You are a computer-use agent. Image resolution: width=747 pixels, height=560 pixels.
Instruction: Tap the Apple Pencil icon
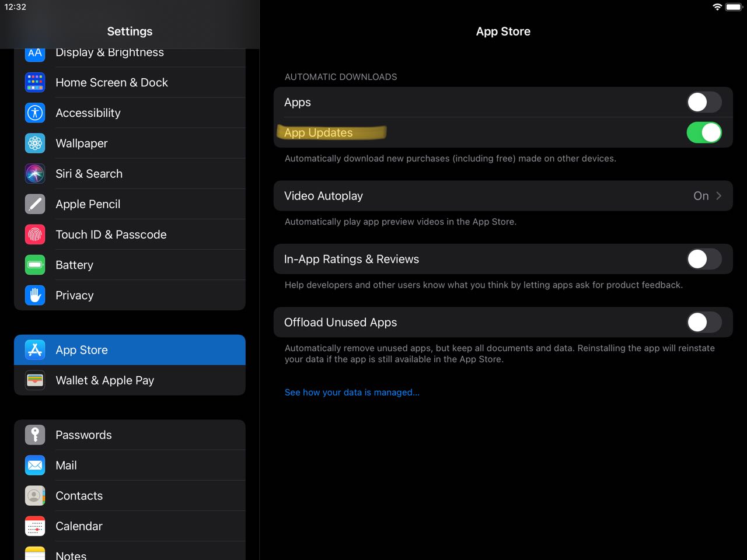(x=35, y=204)
